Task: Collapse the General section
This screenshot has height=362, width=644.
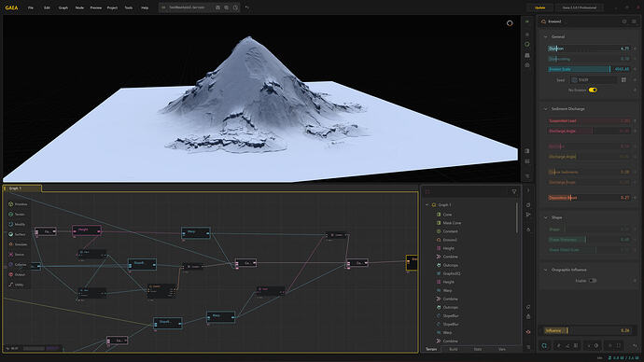Action: pos(546,37)
